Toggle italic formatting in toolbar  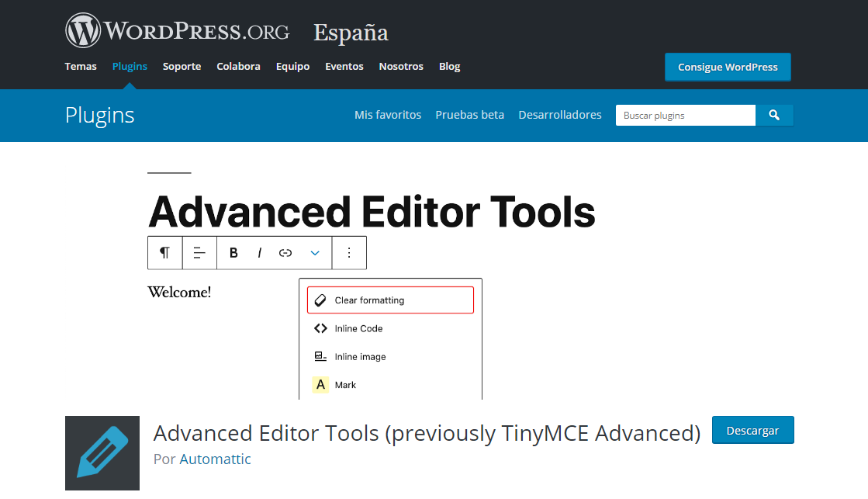pos(259,253)
